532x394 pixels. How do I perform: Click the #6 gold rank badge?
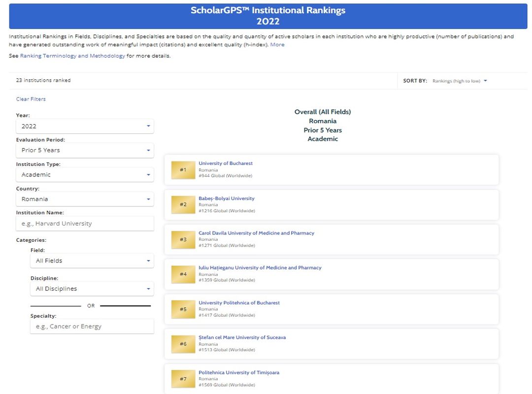pos(183,344)
